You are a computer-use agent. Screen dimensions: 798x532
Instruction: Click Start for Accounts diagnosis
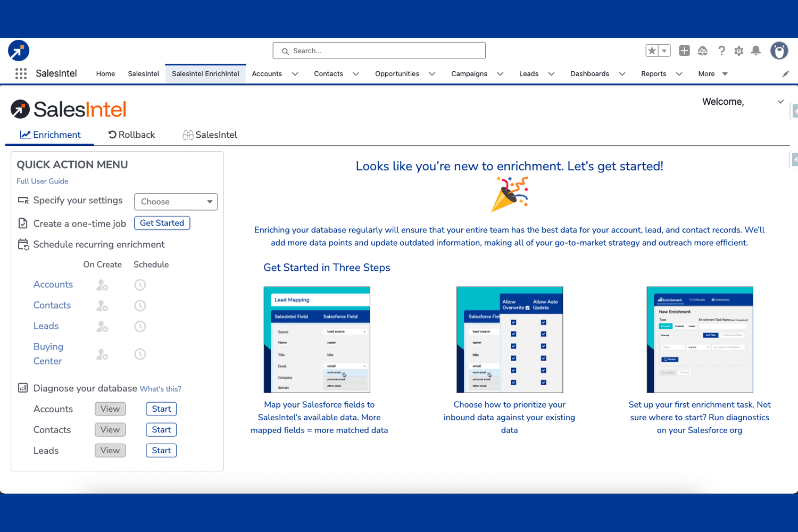(x=161, y=409)
